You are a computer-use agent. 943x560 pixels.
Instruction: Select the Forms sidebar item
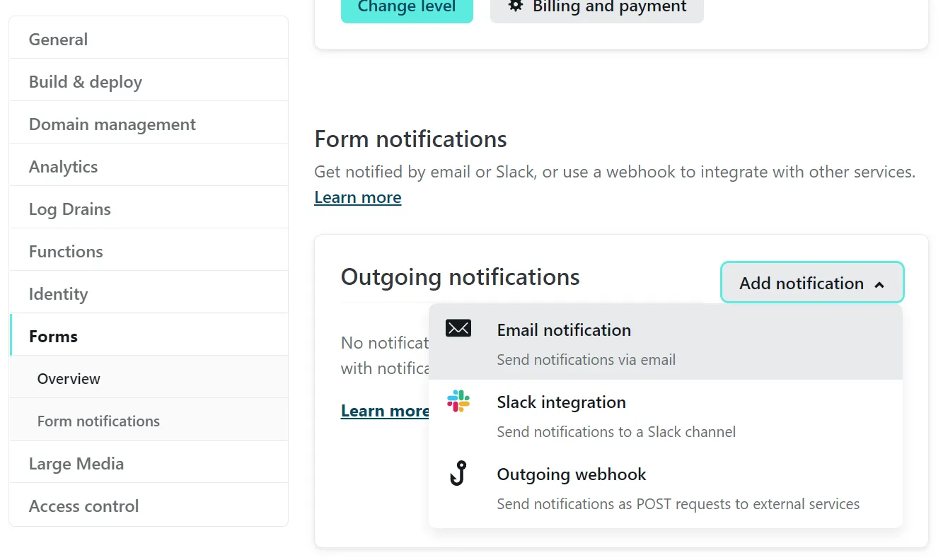(x=149, y=337)
